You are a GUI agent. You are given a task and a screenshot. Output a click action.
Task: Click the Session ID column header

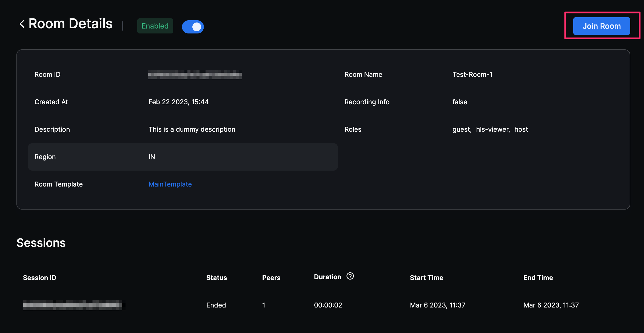pos(39,278)
